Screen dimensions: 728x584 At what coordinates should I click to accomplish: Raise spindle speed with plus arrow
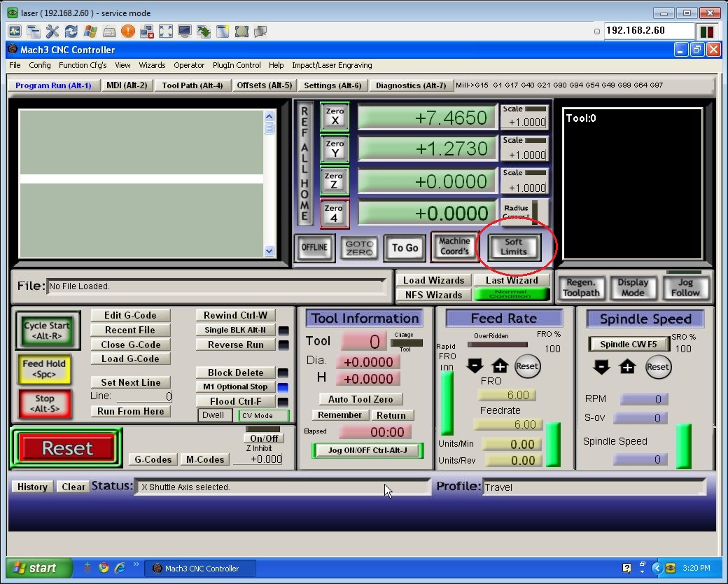pyautogui.click(x=627, y=366)
